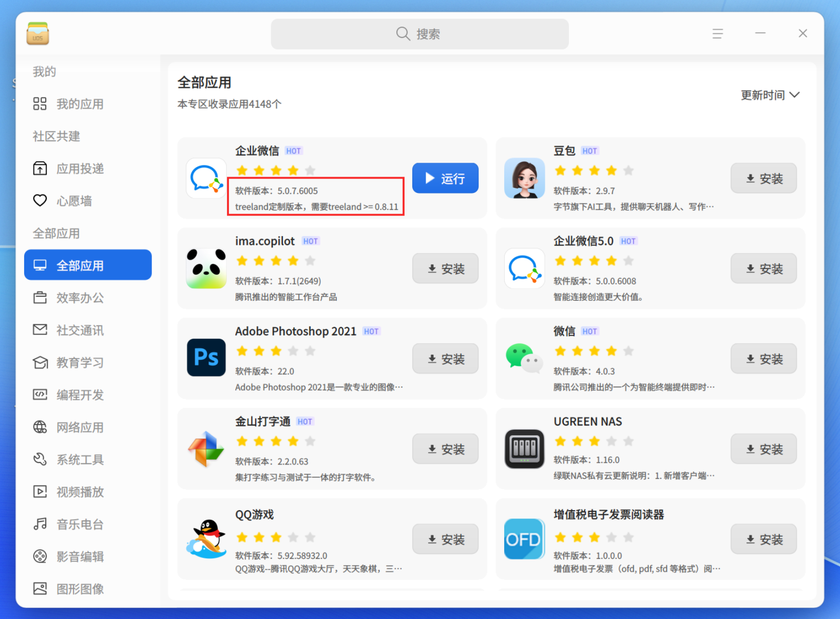This screenshot has height=619, width=840.
Task: Click the app store logo icon
Action: click(37, 33)
